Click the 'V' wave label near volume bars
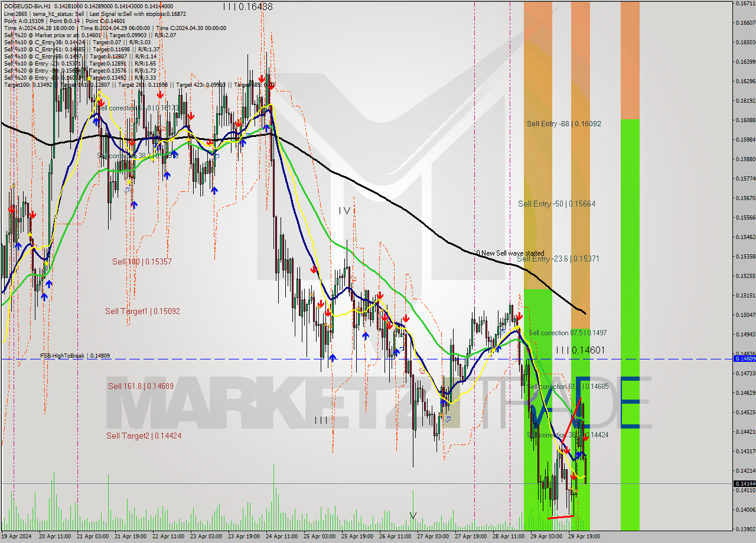756x543 pixels. (413, 516)
